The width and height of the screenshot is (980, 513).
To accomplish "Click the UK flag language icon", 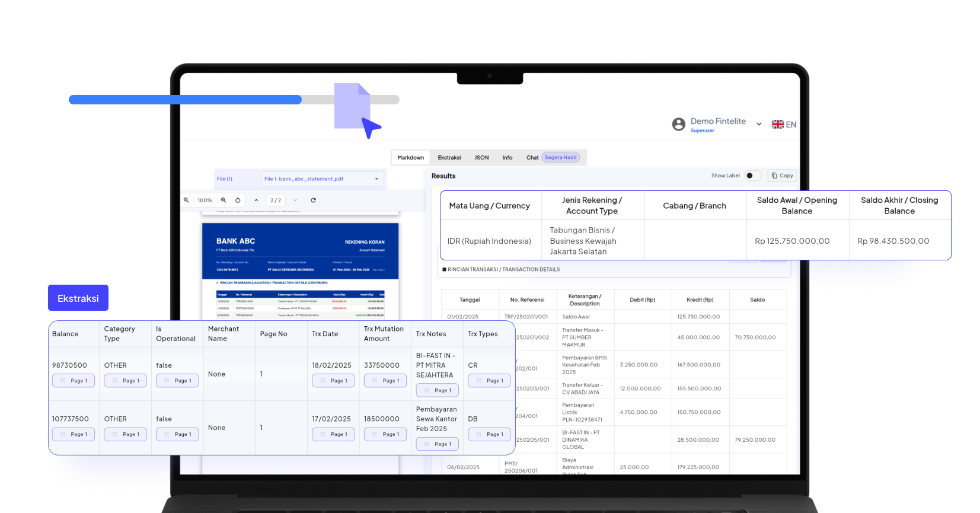I will click(x=777, y=125).
